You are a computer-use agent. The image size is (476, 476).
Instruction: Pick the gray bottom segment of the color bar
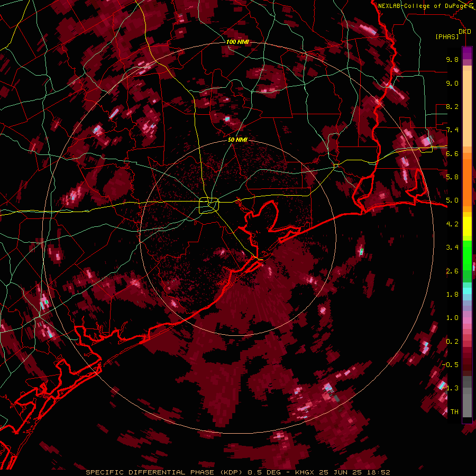(467, 404)
